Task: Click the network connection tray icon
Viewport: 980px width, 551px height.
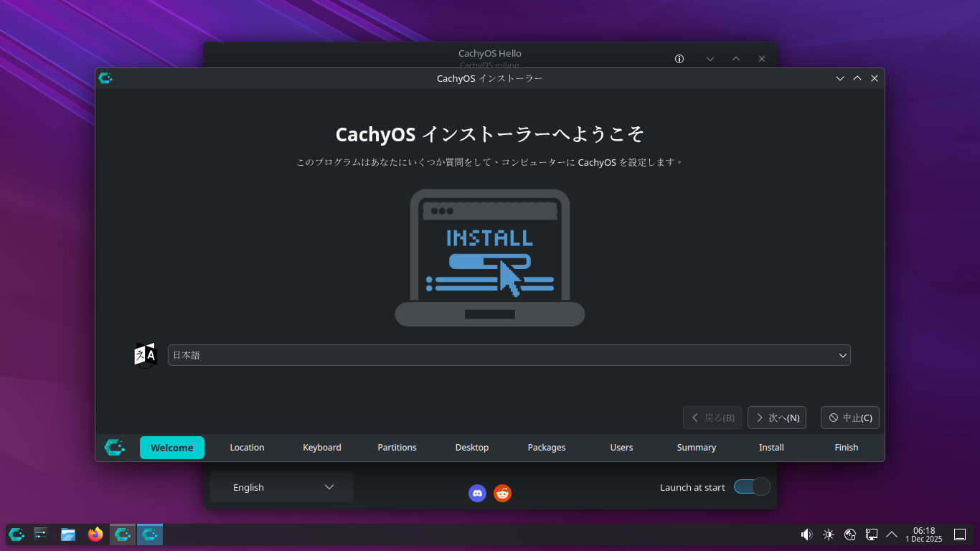Action: [x=850, y=534]
